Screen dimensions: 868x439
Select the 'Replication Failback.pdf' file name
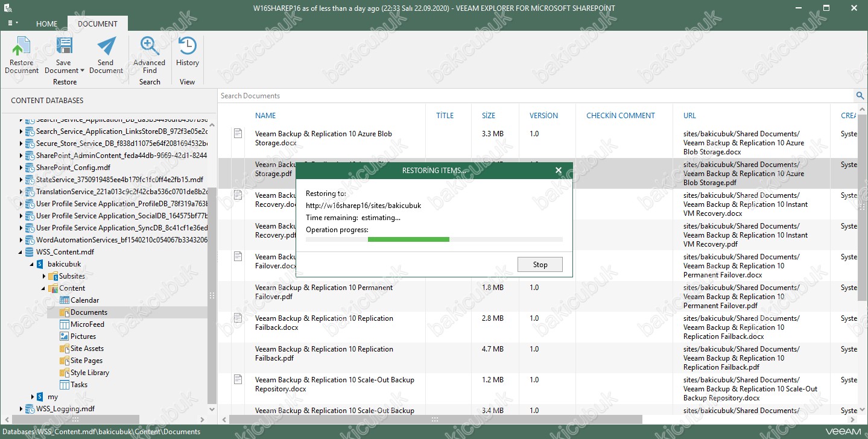coord(324,353)
